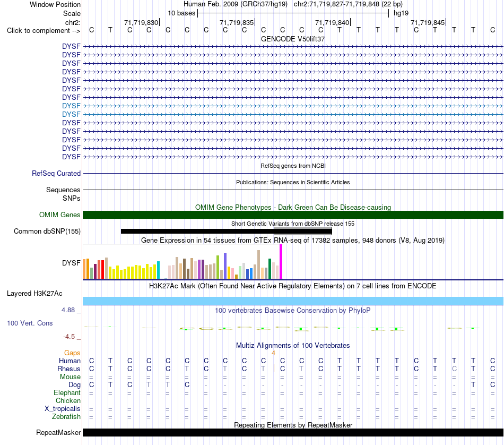Click the '10 bases' scale label
Screen dimensions: 504x445
(181, 13)
